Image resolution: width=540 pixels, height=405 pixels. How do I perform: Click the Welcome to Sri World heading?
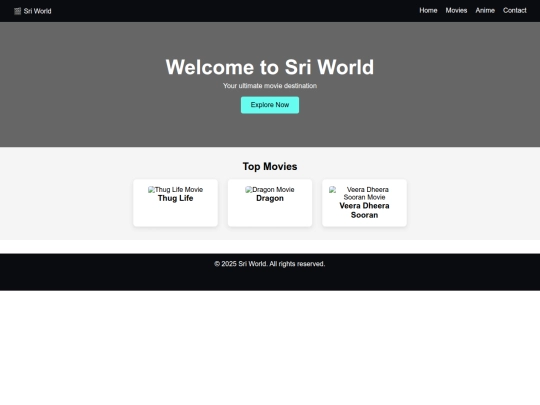270,67
